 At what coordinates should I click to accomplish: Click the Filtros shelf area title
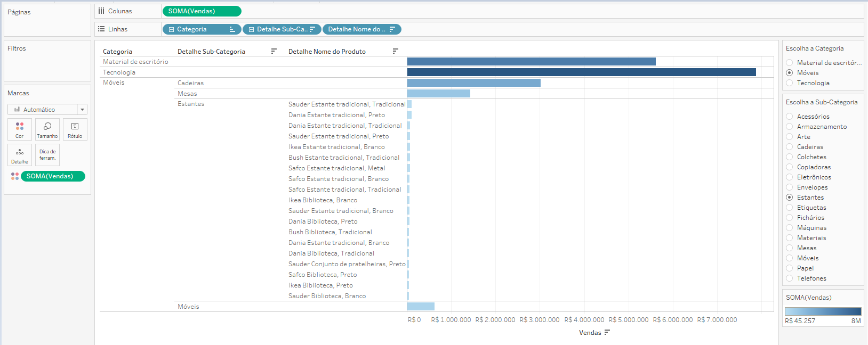[x=17, y=48]
